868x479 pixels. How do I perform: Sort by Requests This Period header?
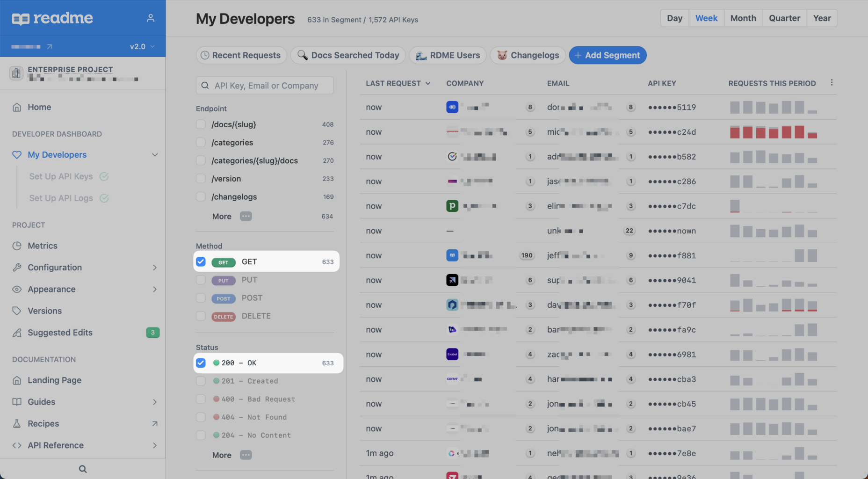pyautogui.click(x=772, y=83)
